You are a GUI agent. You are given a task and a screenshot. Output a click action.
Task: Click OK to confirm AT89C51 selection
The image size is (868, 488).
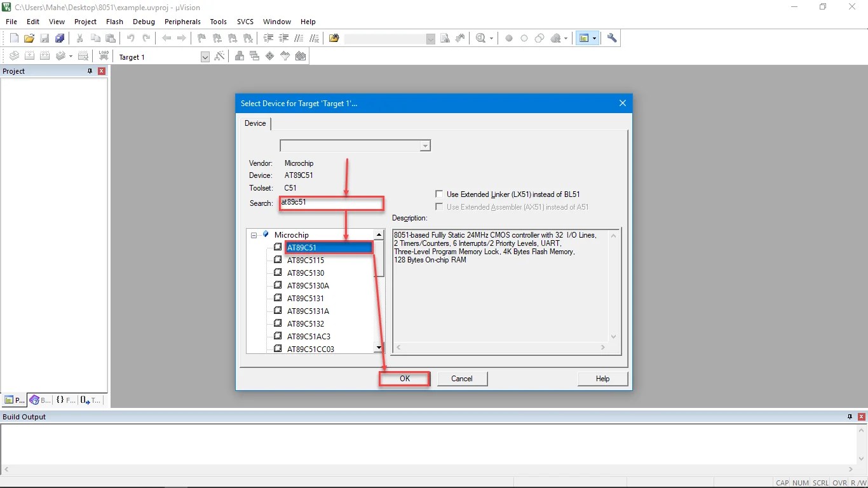404,378
